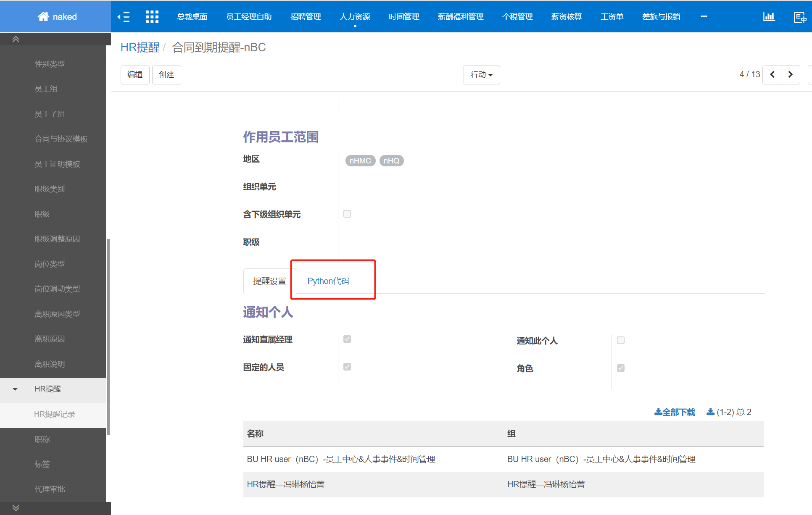
Task: Enable the 含下级组织单元 checkbox
Action: [347, 214]
